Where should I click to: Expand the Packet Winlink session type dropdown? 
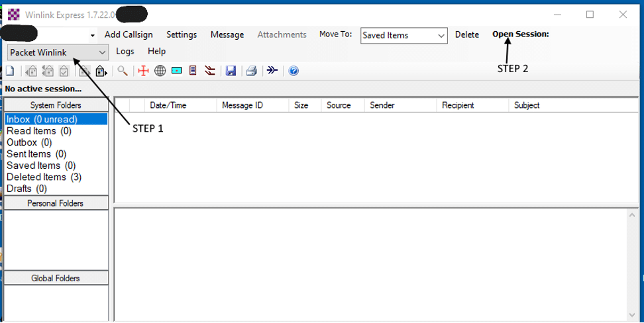tap(102, 52)
